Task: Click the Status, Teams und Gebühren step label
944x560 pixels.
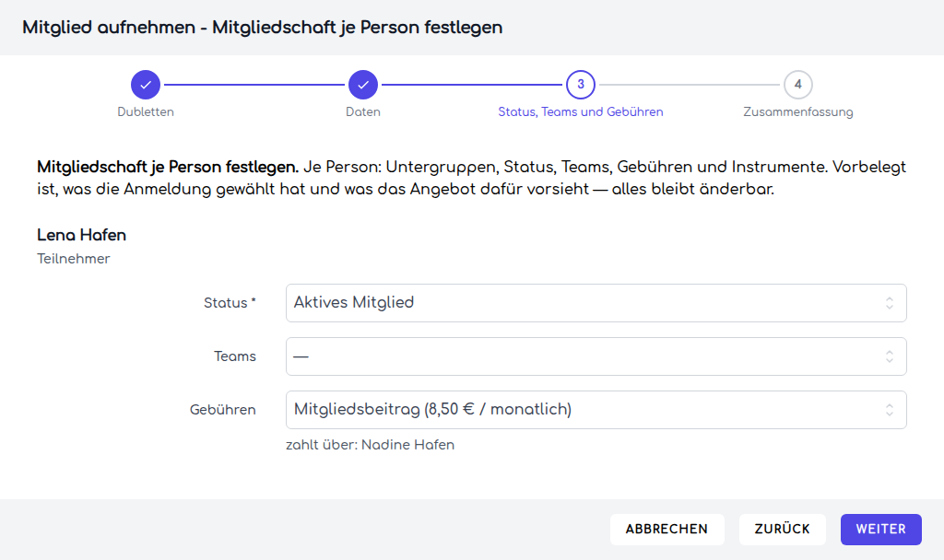Action: pyautogui.click(x=581, y=111)
